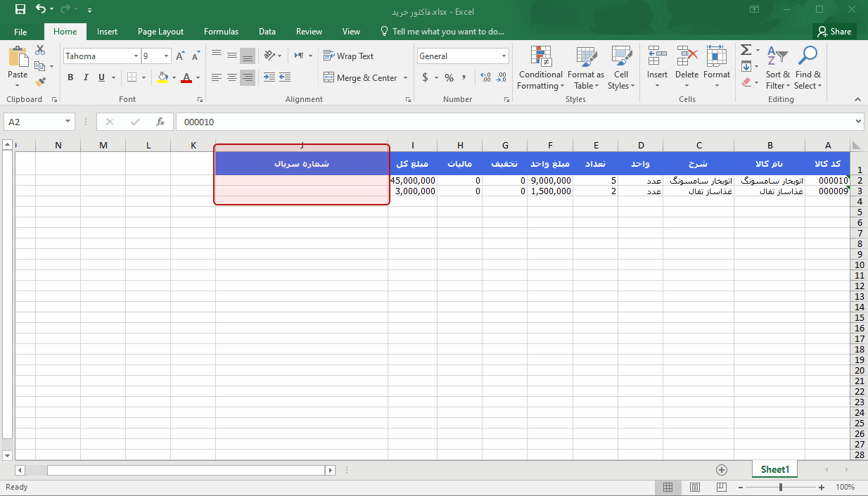Toggle Italic formatting
This screenshot has height=496, width=868.
coord(86,77)
